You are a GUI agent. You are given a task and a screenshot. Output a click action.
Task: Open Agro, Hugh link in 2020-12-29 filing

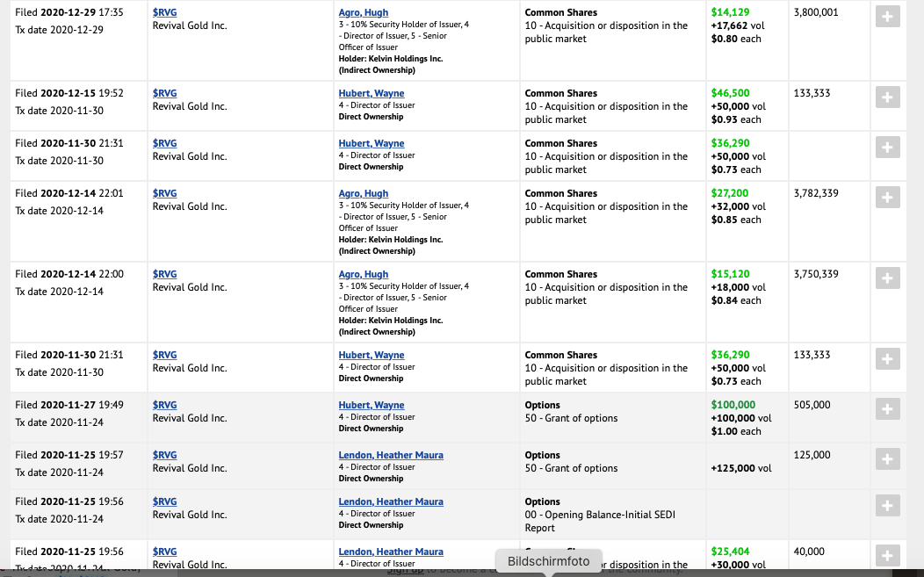click(x=363, y=13)
